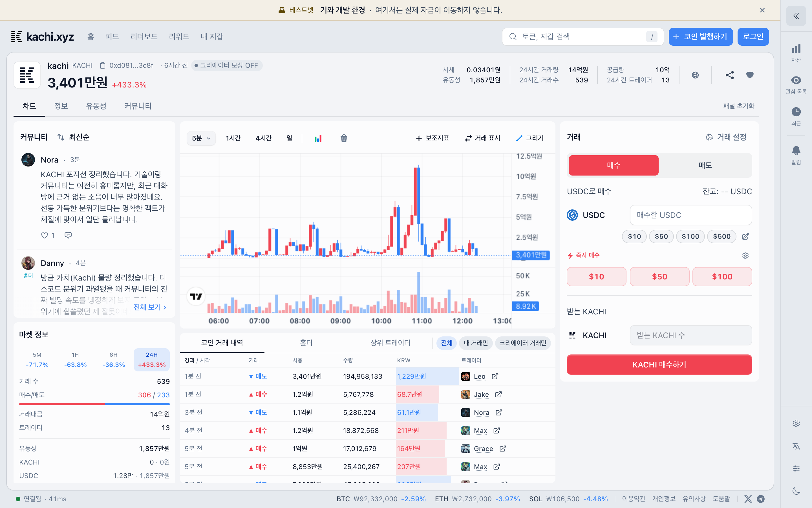The height and width of the screenshot is (508, 812).
Task: Open the 그리기 drawing tools
Action: tap(530, 138)
